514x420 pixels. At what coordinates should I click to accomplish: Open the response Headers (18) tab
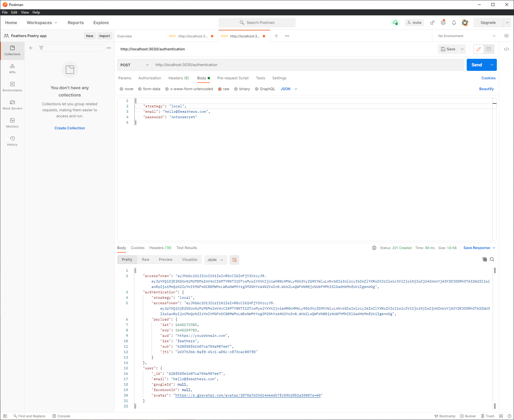click(x=160, y=248)
